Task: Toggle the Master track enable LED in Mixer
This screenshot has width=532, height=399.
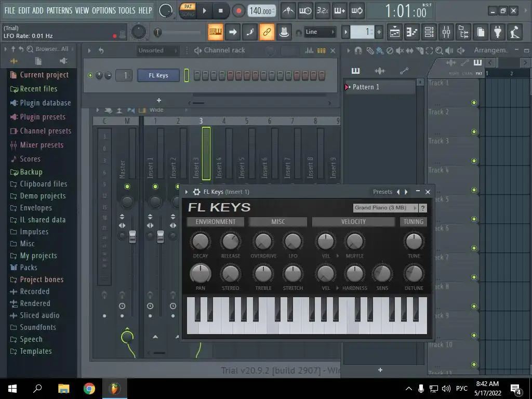Action: pos(127,187)
